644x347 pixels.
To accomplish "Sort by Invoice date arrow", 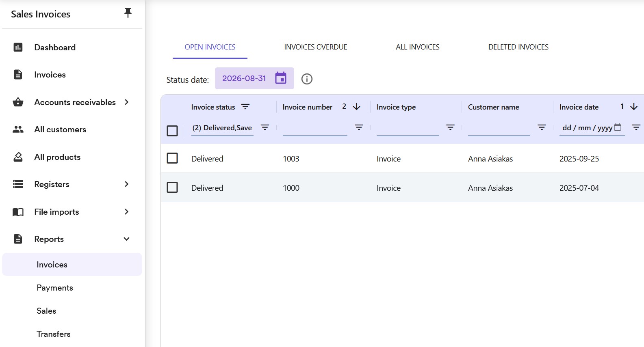I will point(634,107).
